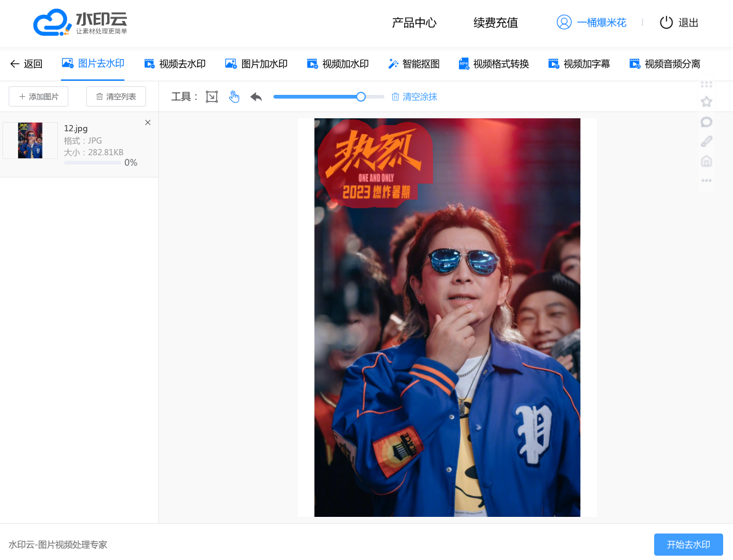Click the three dots more sidebar icon
733x560 pixels.
[x=707, y=181]
